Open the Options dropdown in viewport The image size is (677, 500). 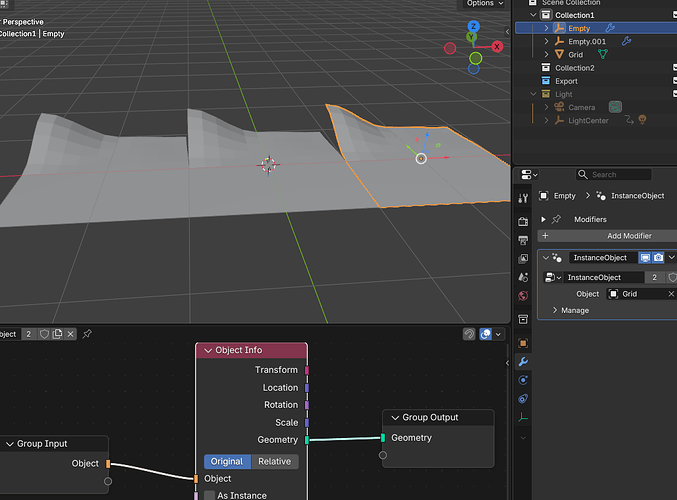[x=485, y=3]
